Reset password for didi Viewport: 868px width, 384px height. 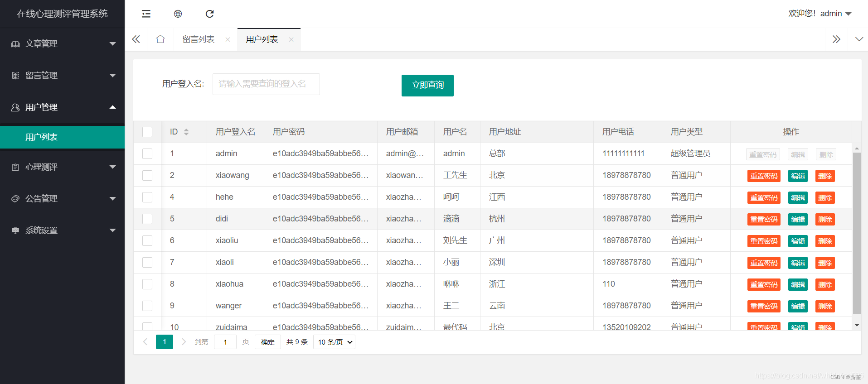pyautogui.click(x=764, y=220)
